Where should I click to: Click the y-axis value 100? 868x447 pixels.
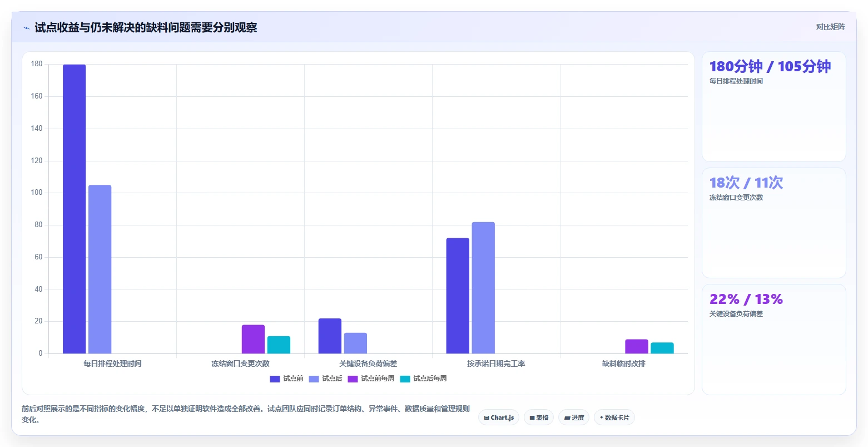point(37,193)
